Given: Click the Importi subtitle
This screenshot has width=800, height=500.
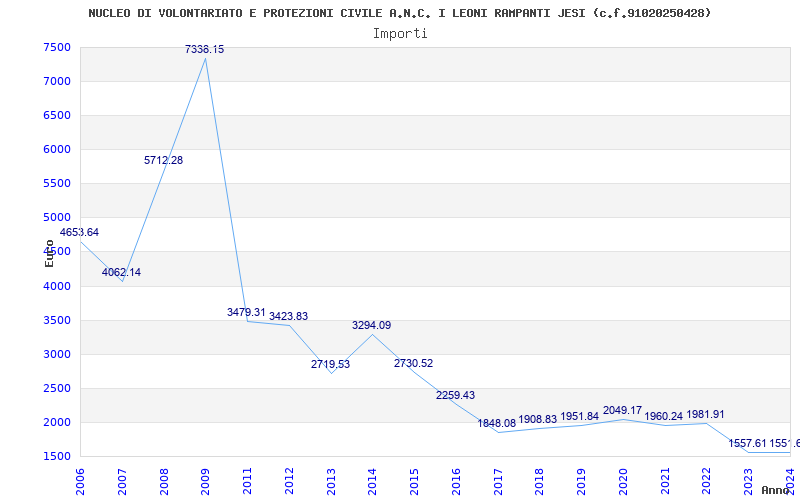Looking at the screenshot, I should pos(400,34).
